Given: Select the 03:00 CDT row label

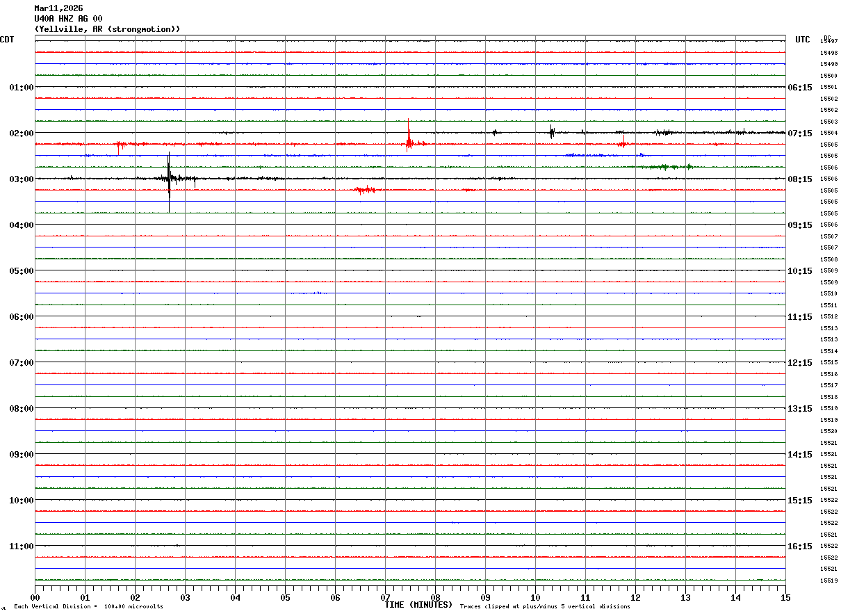Looking at the screenshot, I should (22, 179).
